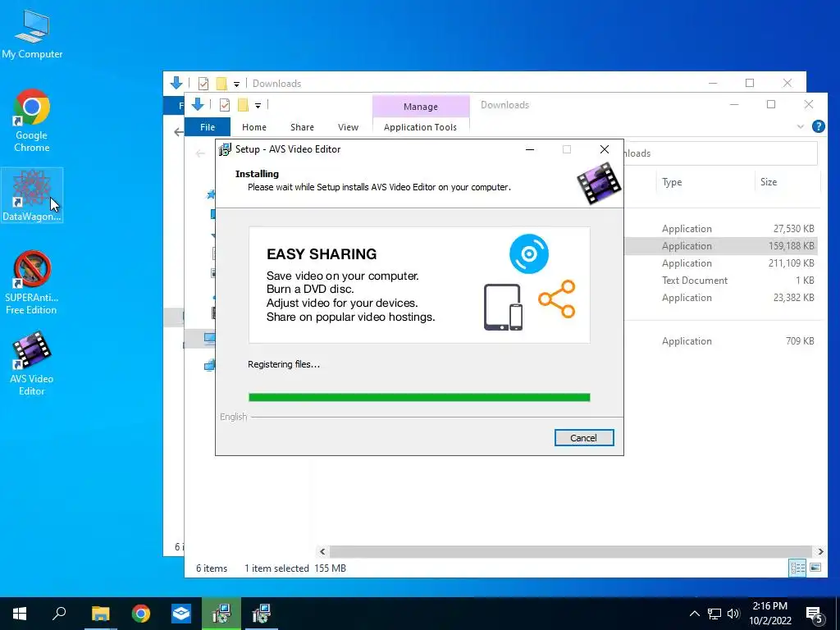Show hidden system tray icons

coord(694,614)
